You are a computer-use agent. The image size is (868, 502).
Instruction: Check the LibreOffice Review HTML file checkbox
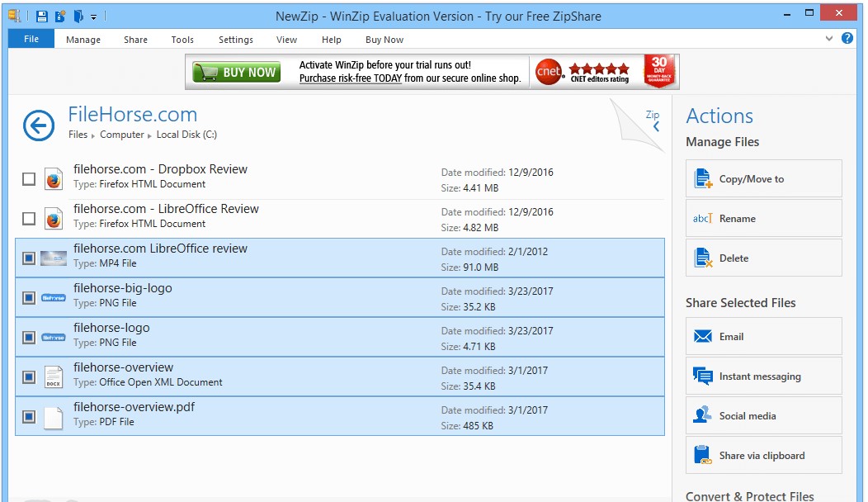point(29,219)
